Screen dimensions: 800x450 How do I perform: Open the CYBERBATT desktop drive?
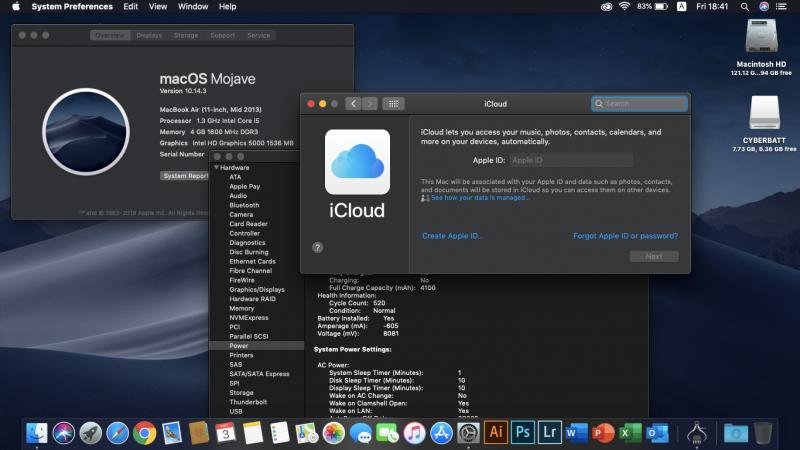tap(764, 112)
